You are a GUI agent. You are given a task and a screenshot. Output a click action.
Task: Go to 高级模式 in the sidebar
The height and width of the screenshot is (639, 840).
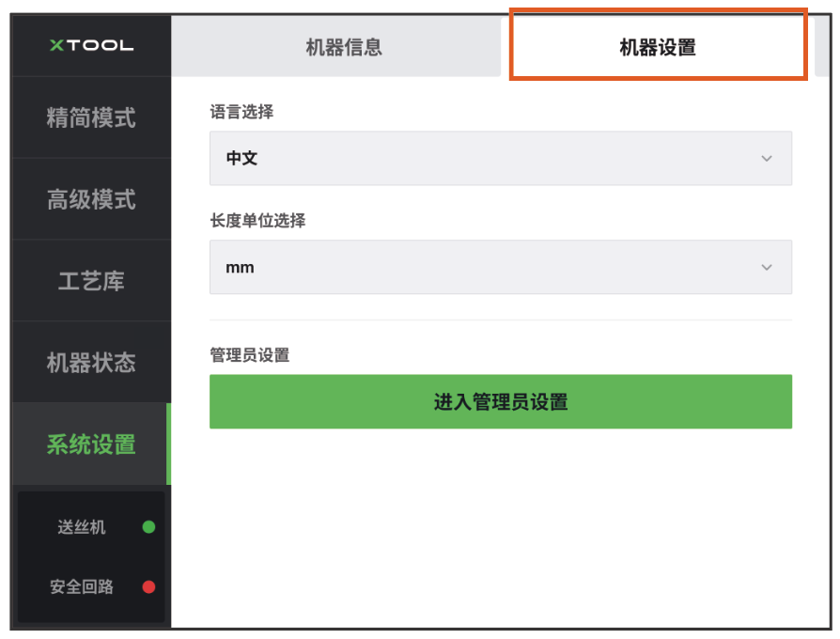click(x=91, y=200)
